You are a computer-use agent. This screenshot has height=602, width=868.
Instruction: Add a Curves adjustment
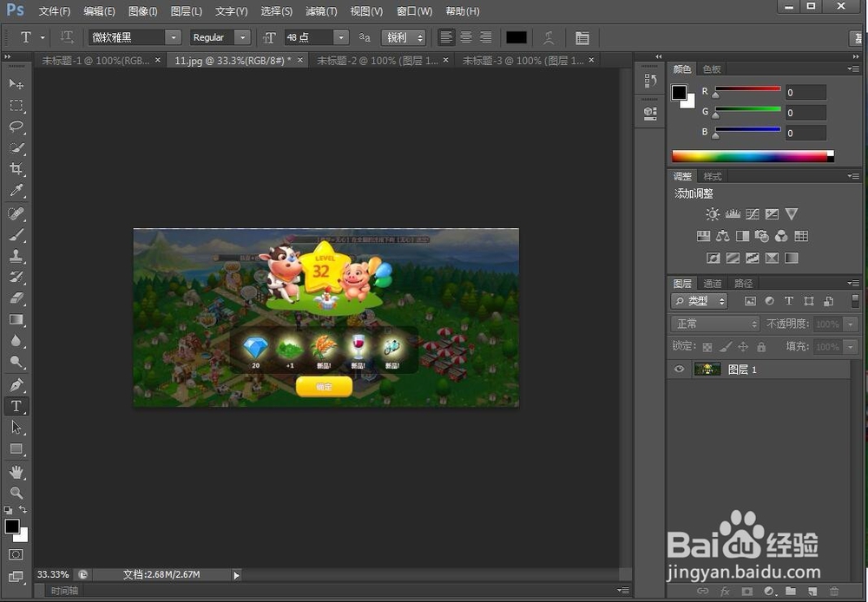point(753,214)
